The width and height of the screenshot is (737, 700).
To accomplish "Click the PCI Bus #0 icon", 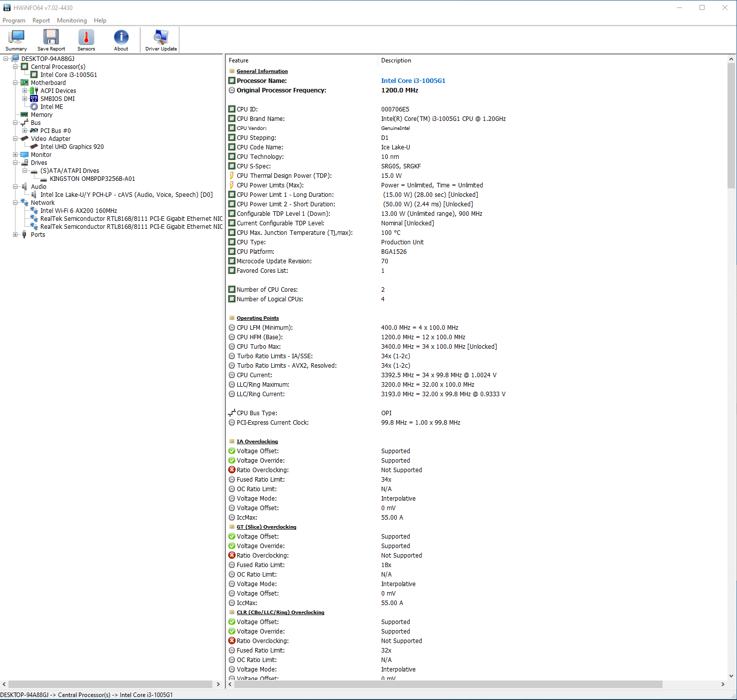I will (x=34, y=130).
